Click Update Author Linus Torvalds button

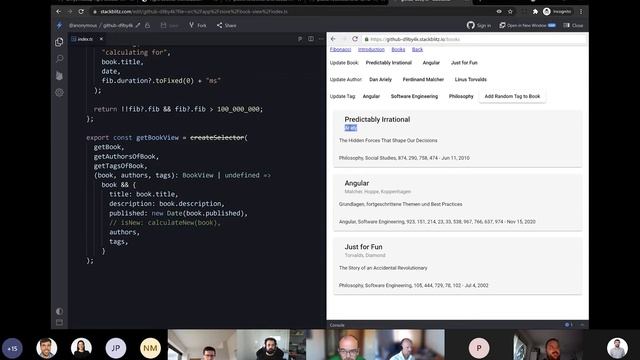point(471,80)
